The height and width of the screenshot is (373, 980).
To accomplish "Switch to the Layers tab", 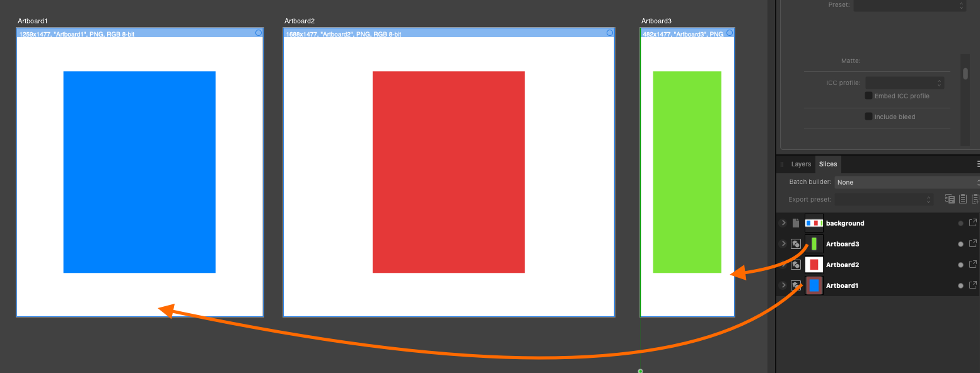I will click(801, 164).
